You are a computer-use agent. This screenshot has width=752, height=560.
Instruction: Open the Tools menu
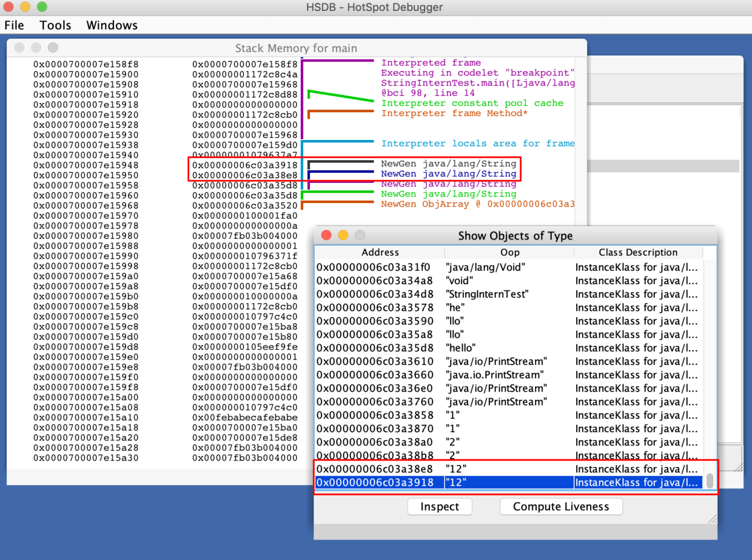(x=55, y=25)
